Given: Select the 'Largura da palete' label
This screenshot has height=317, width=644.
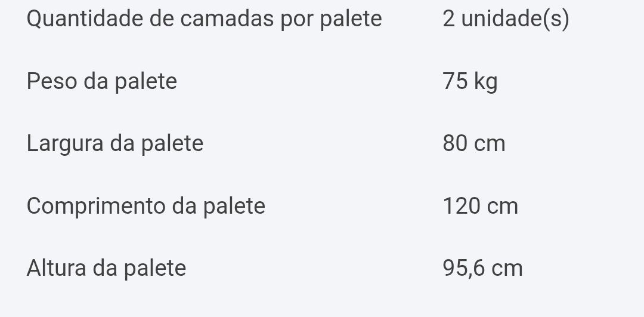Looking at the screenshot, I should pos(115,144).
